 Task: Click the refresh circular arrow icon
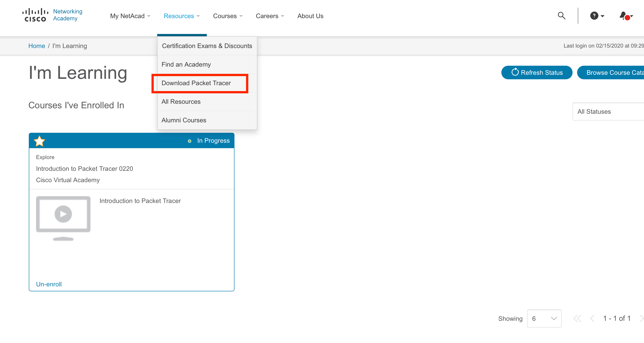point(515,72)
